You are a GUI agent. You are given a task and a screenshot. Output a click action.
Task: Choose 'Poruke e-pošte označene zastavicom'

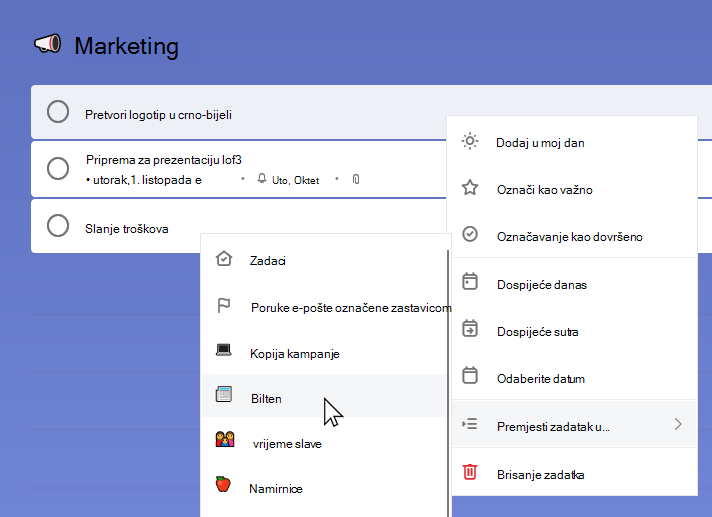pyautogui.click(x=323, y=307)
